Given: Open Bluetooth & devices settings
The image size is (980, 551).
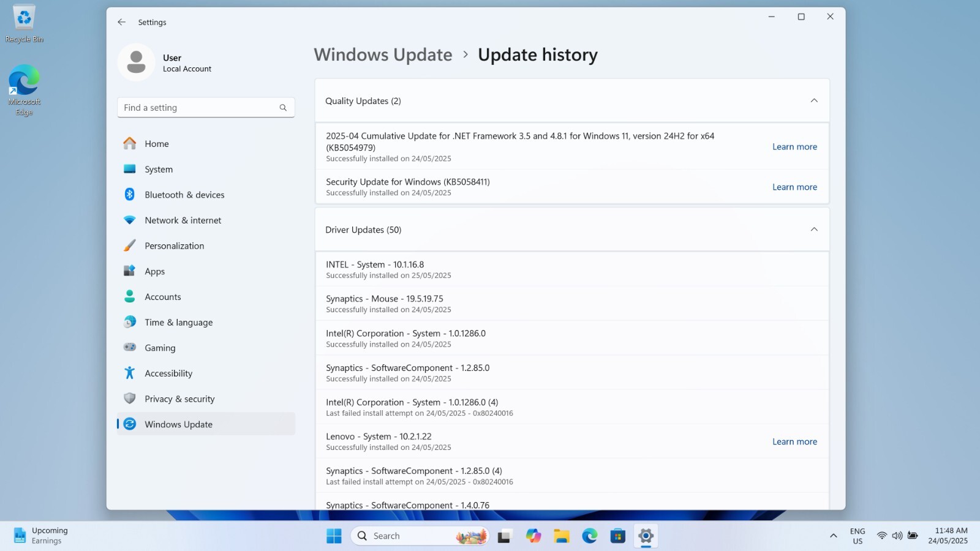Looking at the screenshot, I should coord(184,195).
